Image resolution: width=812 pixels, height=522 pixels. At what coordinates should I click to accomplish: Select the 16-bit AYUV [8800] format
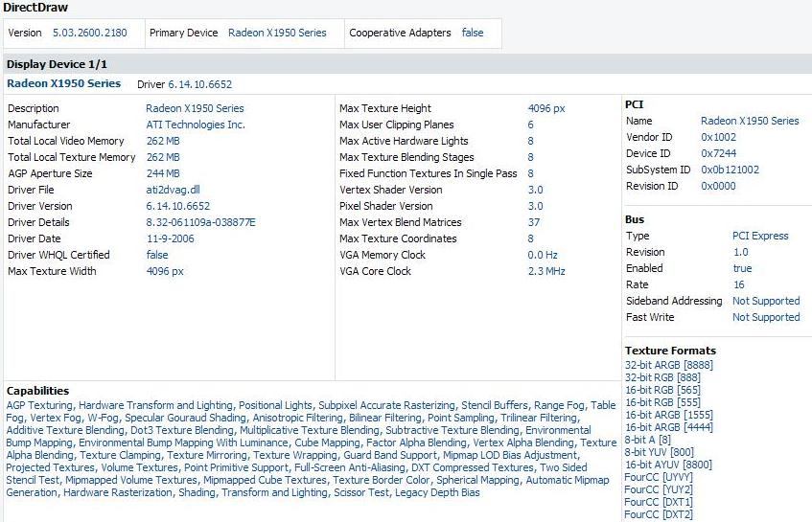(x=668, y=465)
